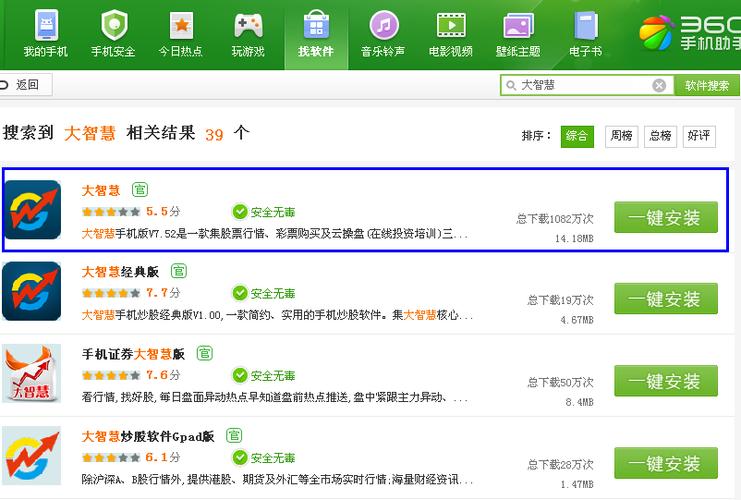Open the 音乐铃声 music icon
The image size is (741, 500).
(383, 26)
